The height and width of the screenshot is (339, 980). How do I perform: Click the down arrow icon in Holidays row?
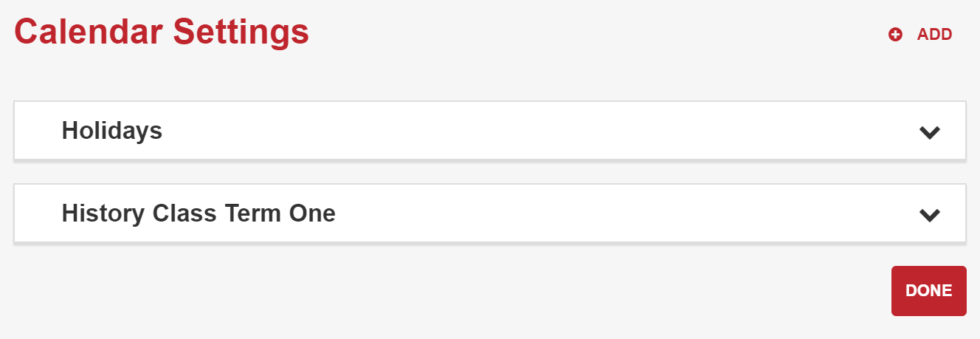pyautogui.click(x=930, y=132)
